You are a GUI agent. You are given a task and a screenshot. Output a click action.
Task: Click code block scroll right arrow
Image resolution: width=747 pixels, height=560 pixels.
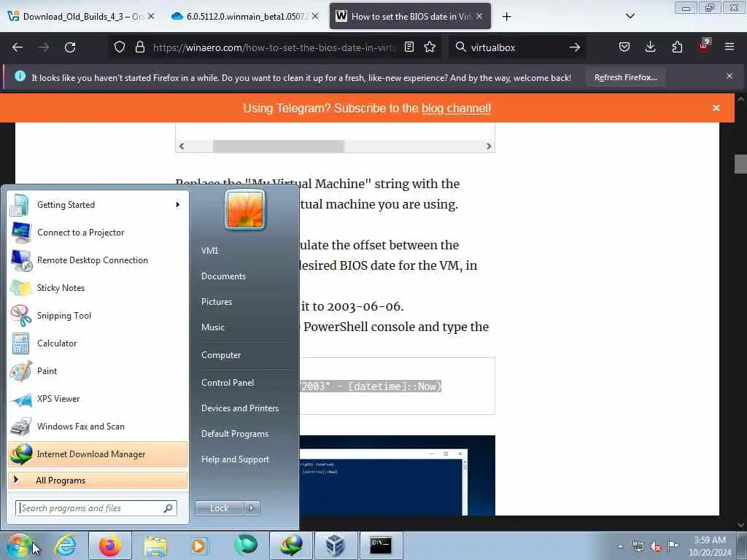tap(488, 146)
